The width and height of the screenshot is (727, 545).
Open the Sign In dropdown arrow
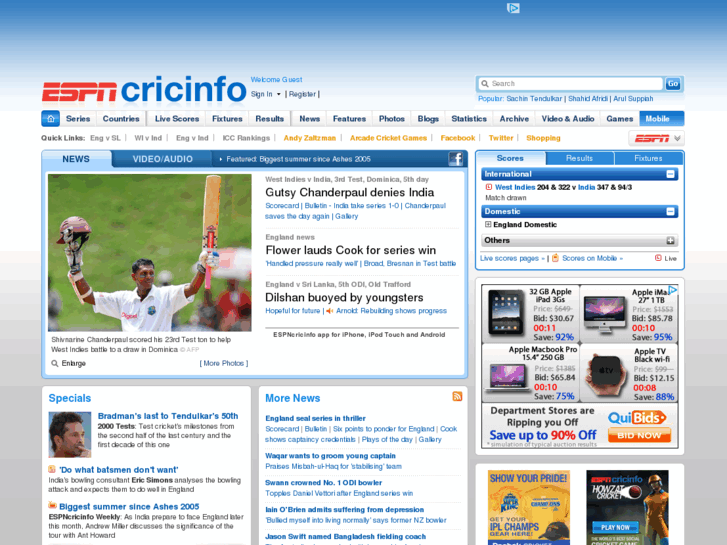pos(279,94)
